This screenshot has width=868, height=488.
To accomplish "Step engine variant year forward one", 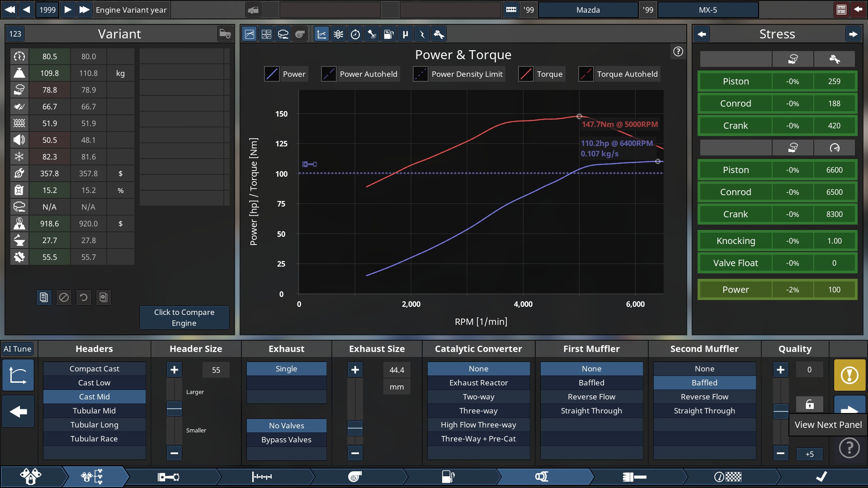I will [68, 9].
